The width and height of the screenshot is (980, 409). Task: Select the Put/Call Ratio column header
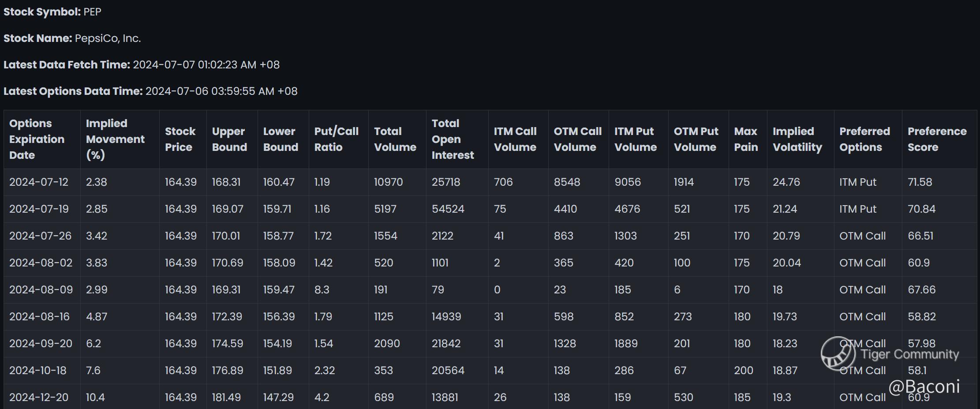click(x=336, y=139)
